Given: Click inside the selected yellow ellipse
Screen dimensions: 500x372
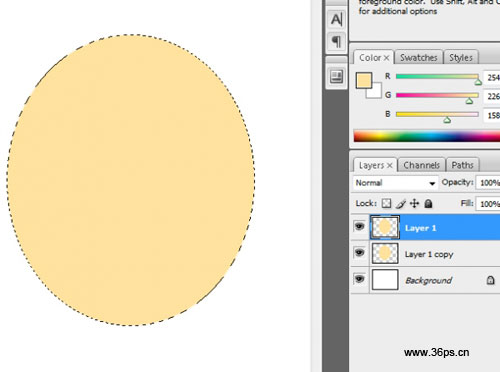Looking at the screenshot, I should click(131, 180).
